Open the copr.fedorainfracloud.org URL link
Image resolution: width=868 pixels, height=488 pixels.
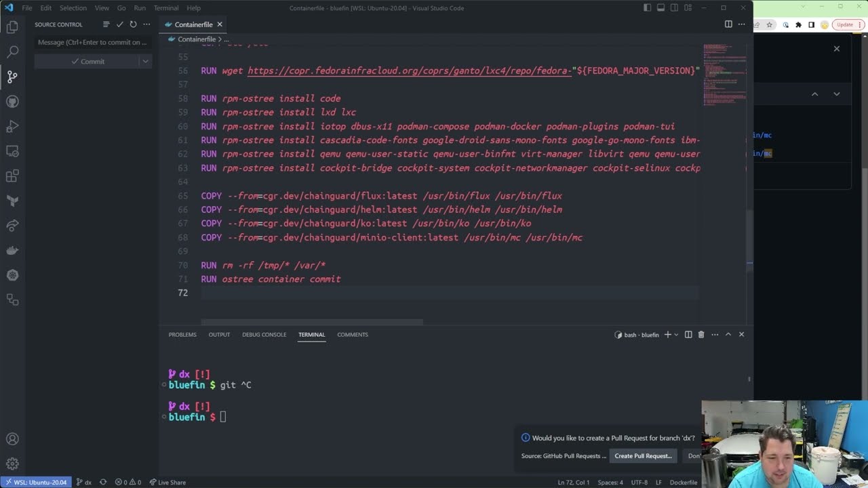pyautogui.click(x=410, y=70)
